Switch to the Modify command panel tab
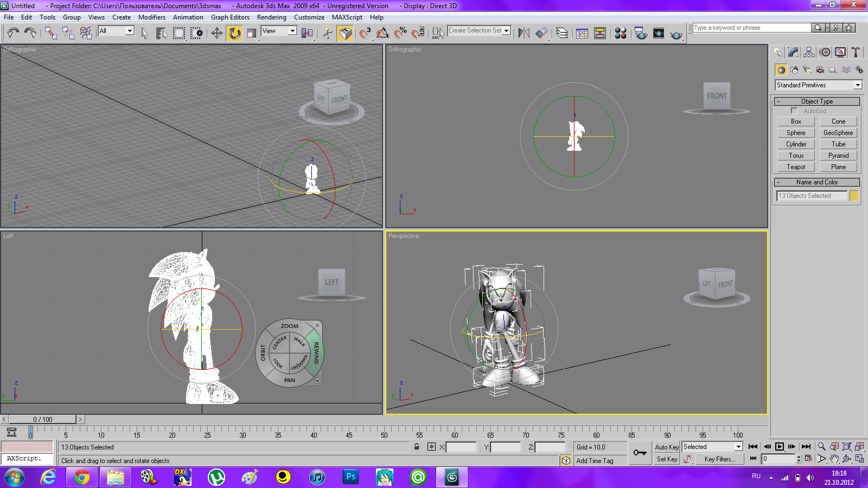The height and width of the screenshot is (488, 868). [794, 52]
